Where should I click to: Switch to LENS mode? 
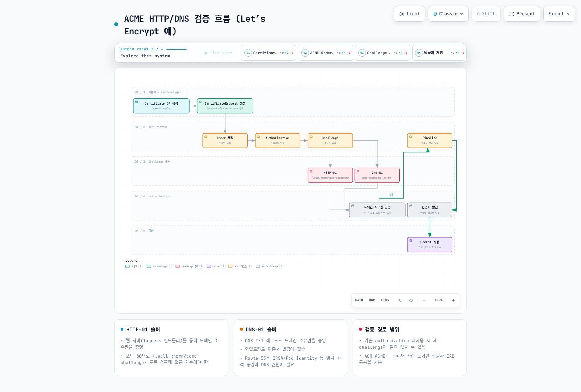click(385, 300)
